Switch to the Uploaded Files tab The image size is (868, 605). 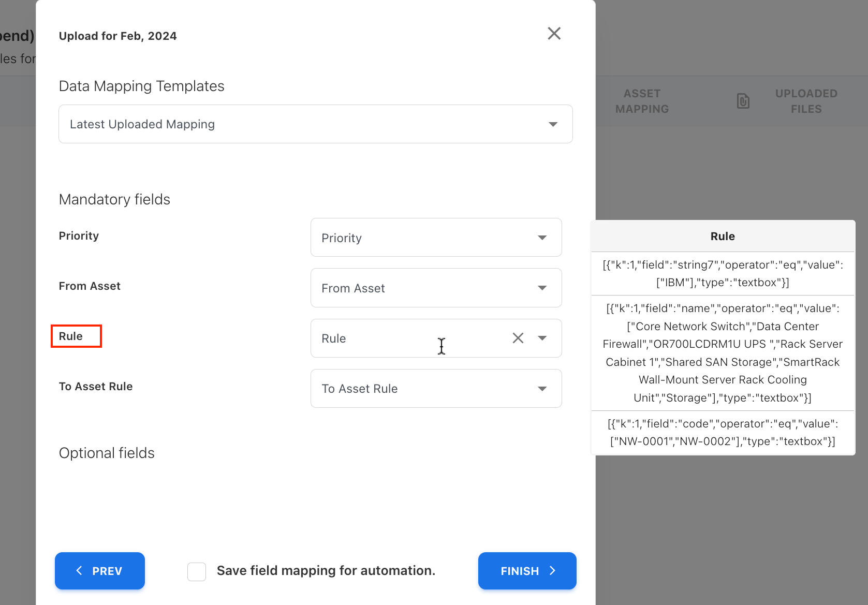pos(805,101)
